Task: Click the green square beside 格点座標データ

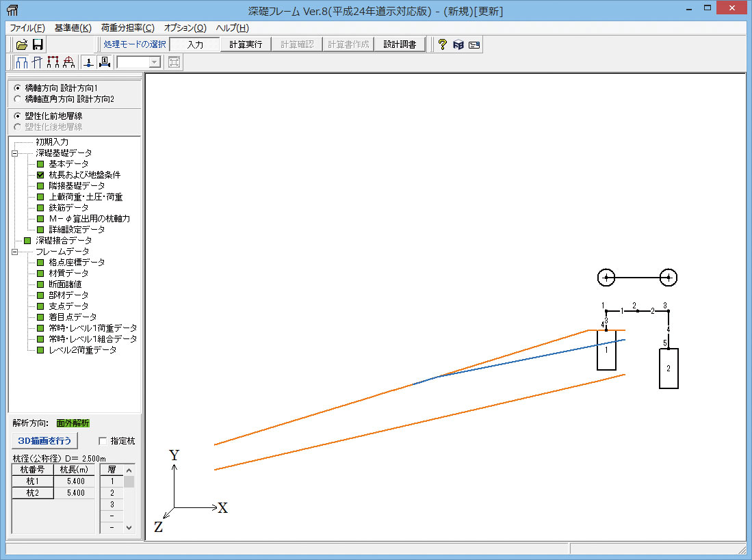Action: [x=40, y=263]
